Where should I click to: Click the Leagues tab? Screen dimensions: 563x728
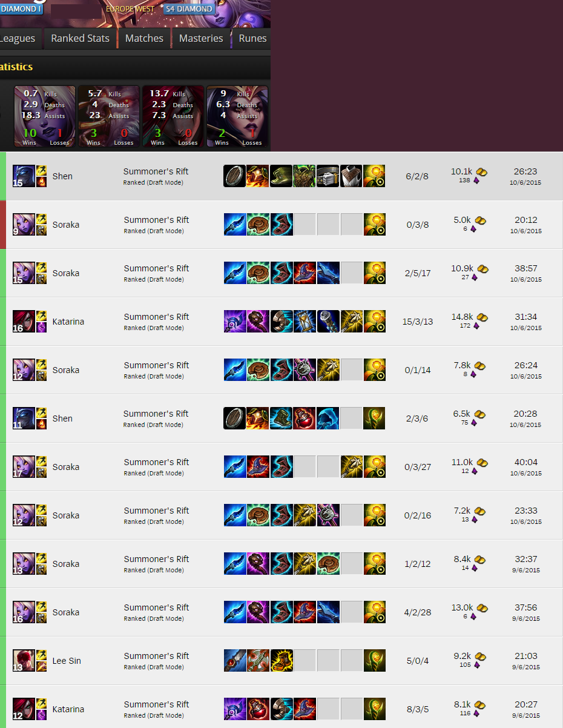click(x=18, y=38)
